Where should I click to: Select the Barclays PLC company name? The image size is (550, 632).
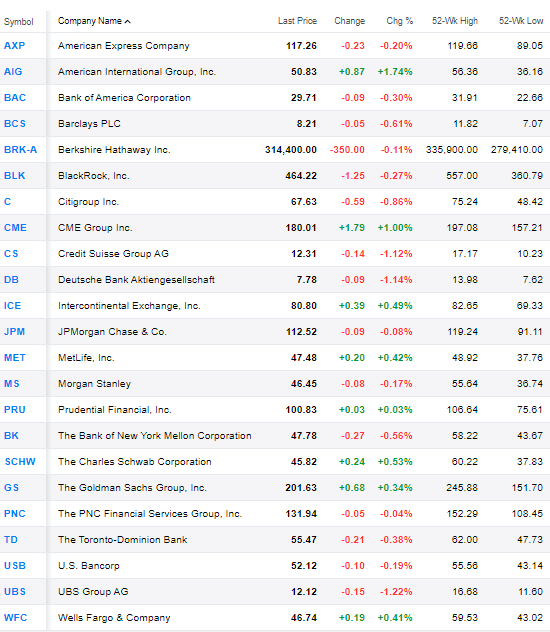tap(89, 124)
